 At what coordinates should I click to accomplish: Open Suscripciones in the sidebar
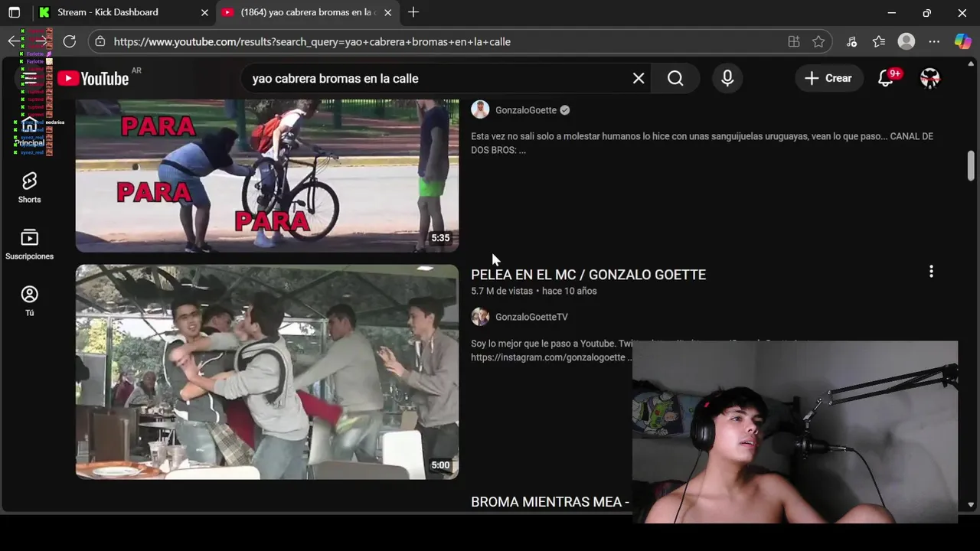click(x=29, y=245)
